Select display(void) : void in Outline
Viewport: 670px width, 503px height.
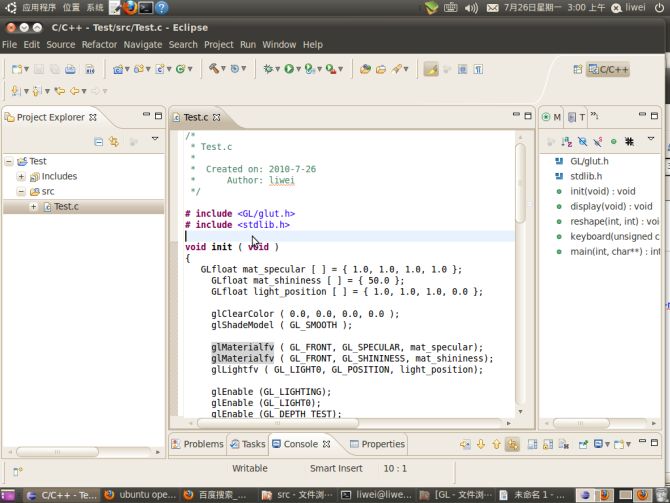click(x=611, y=206)
